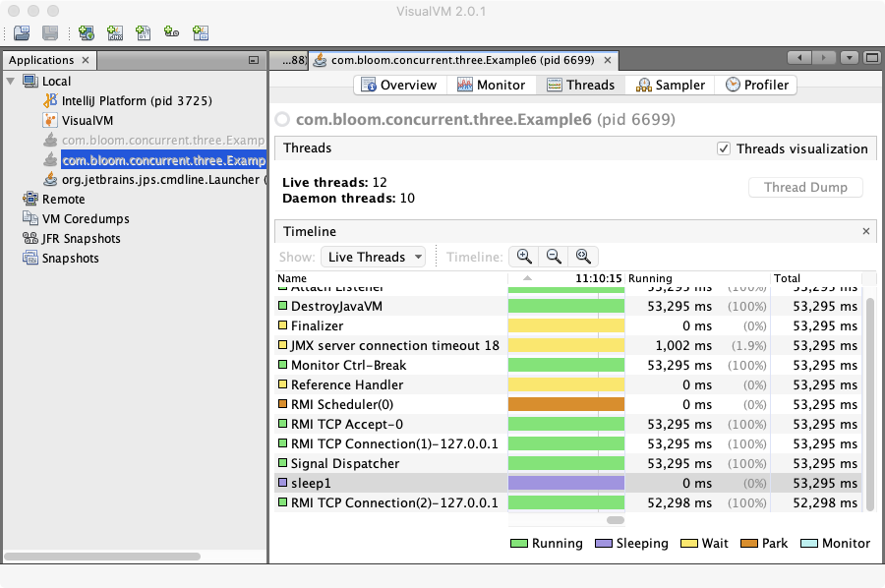Minimize the Applications panel

254,60
